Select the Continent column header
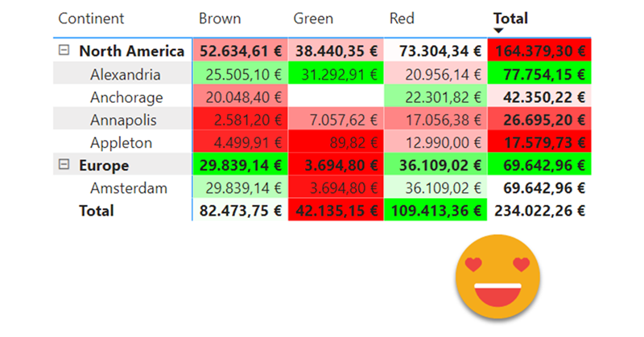 tap(91, 18)
